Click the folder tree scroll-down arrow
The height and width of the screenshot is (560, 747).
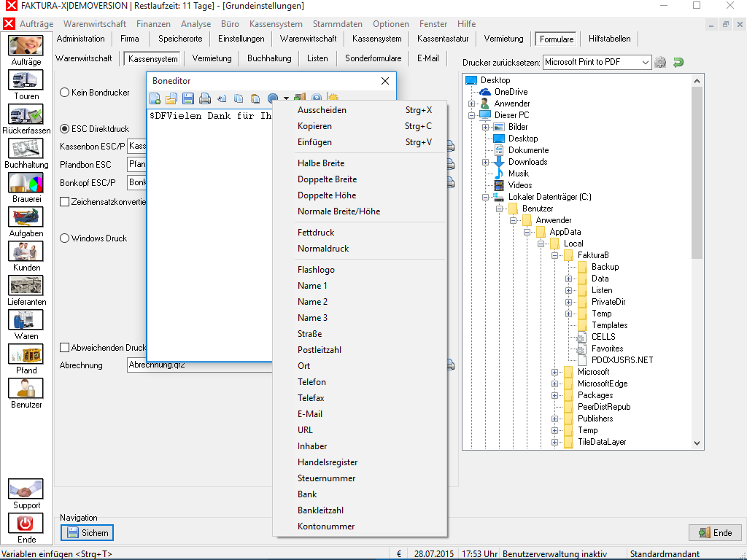pos(697,443)
